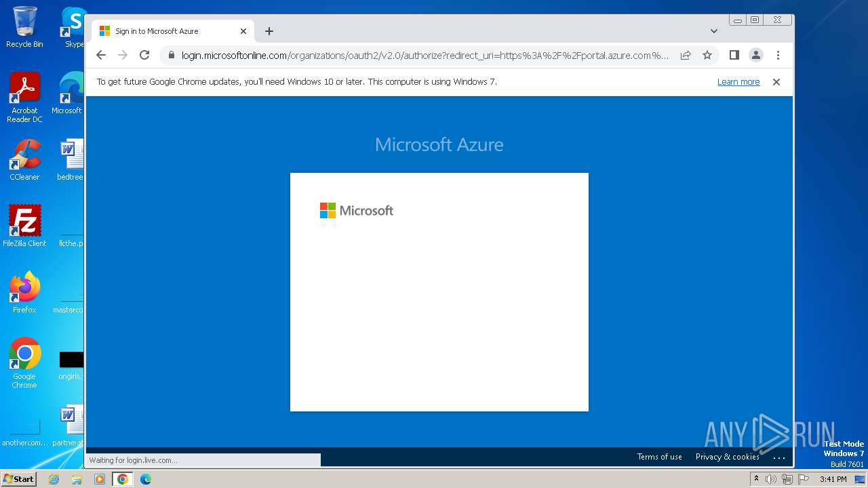Open Skype desktop shortcut
Viewport: 868px width, 488px height.
73,27
